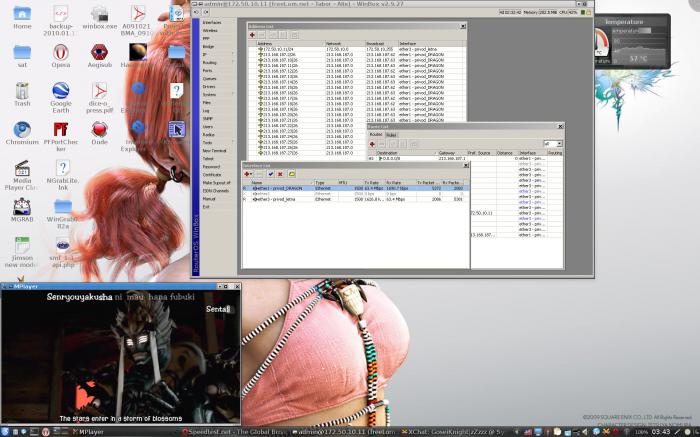The height and width of the screenshot is (437, 700).
Task: Expand the Tools submenu in WinBox sidebar
Action: tap(217, 142)
